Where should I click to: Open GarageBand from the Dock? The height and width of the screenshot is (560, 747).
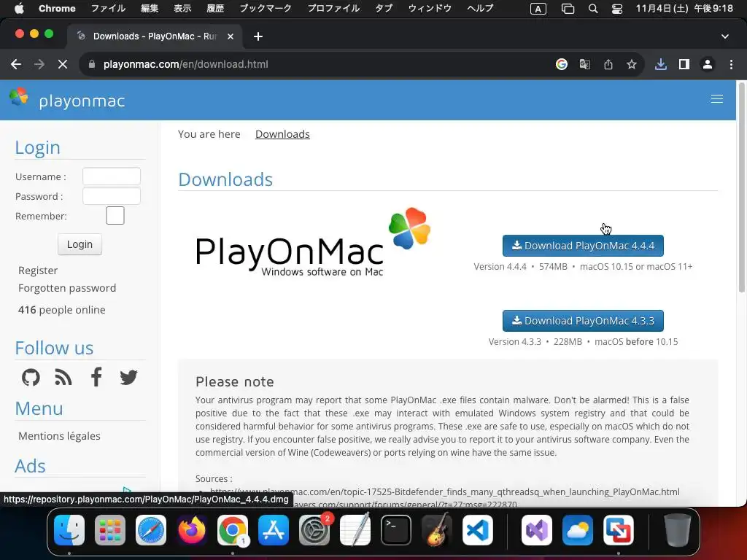pyautogui.click(x=437, y=530)
